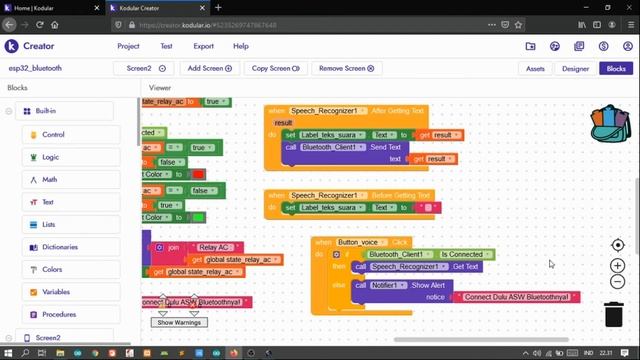
Task: Zoom out the blocks workspace
Action: pyautogui.click(x=618, y=282)
